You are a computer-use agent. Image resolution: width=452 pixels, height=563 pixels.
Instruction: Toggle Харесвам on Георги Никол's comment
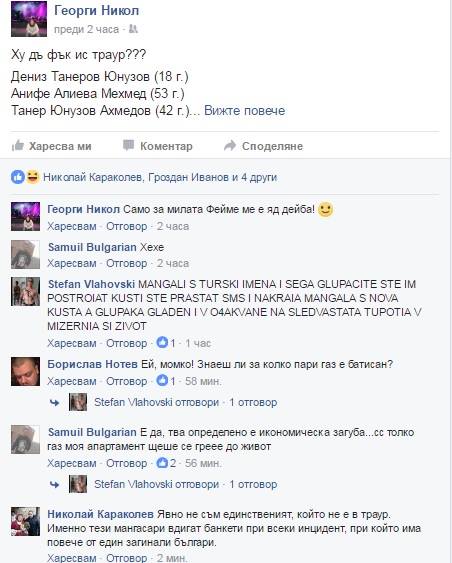point(72,226)
